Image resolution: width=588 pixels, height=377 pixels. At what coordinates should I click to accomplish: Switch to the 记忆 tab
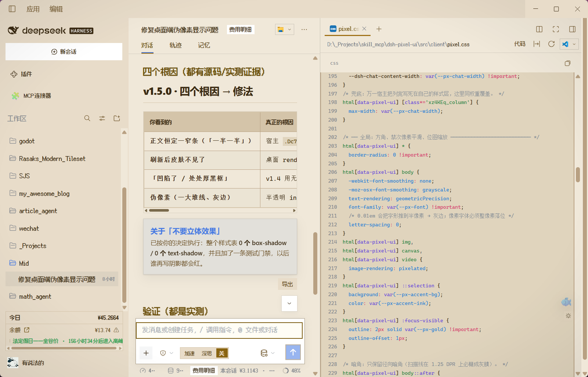(x=204, y=45)
